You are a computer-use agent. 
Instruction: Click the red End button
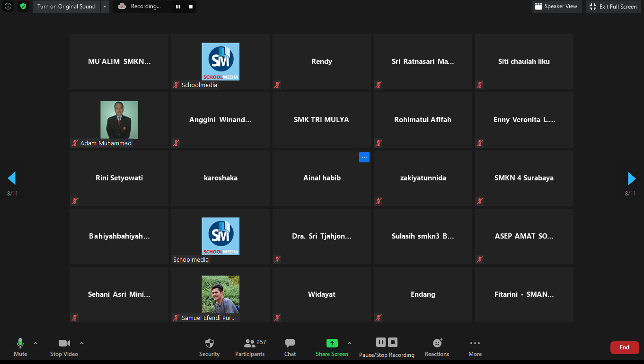pos(624,347)
